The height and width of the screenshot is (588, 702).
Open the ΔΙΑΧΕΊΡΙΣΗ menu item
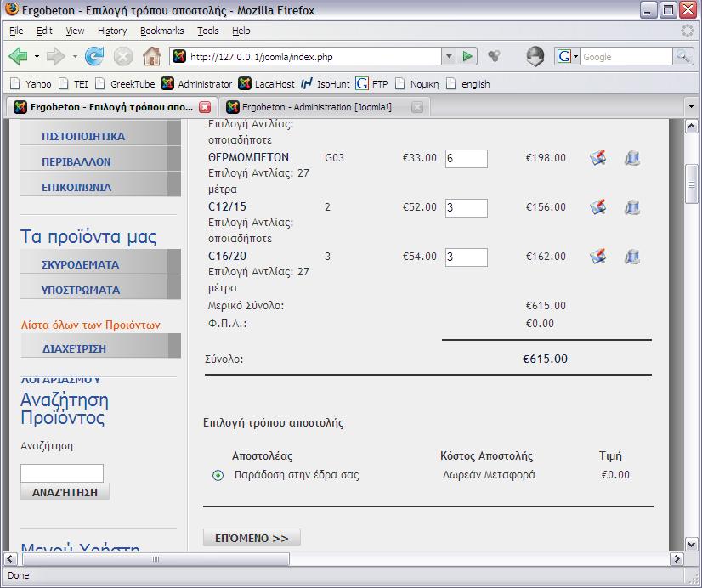(100, 347)
